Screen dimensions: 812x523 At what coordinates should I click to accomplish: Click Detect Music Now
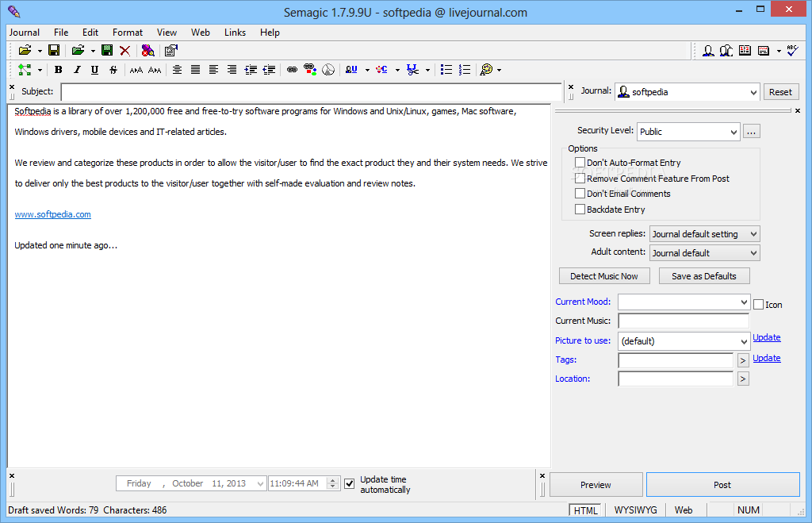click(x=603, y=276)
